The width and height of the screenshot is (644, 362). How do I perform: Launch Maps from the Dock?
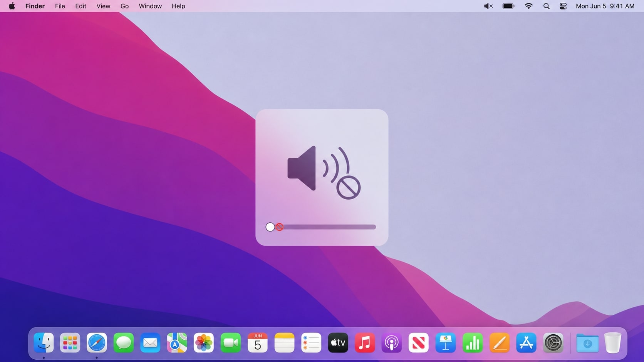pyautogui.click(x=177, y=342)
